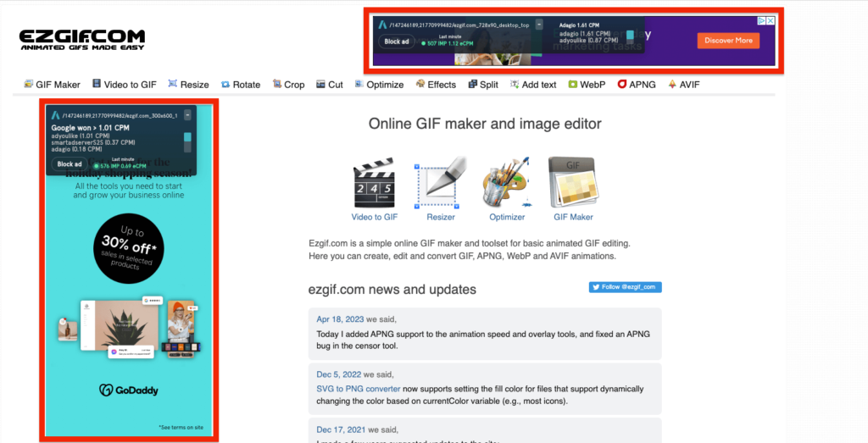Open the APNG menu item
This screenshot has width=868, height=443.
[x=637, y=85]
